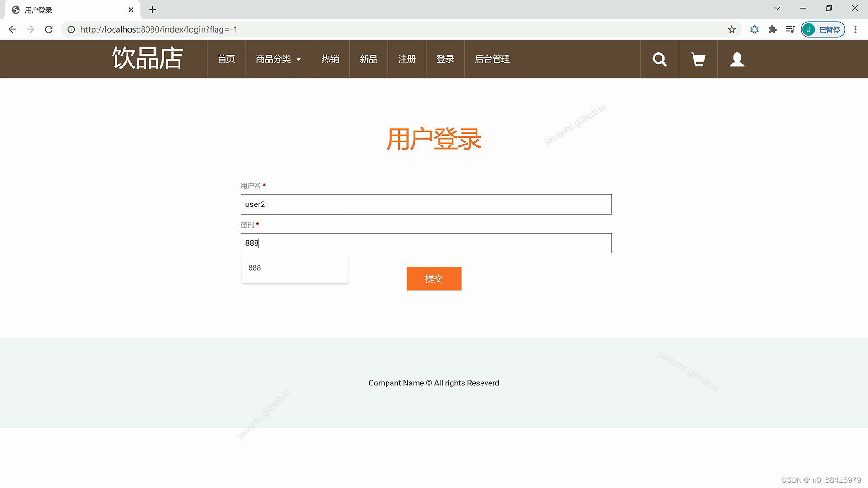Click the notifications bell icon

coord(754,29)
